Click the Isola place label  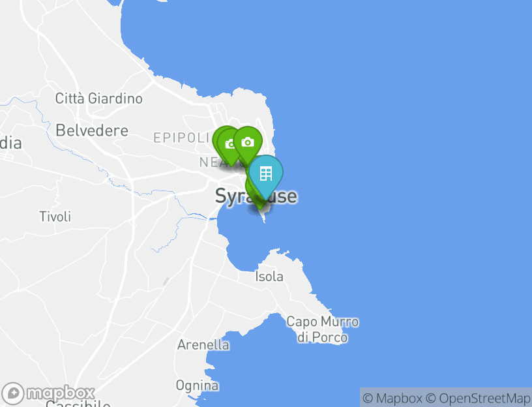click(269, 277)
